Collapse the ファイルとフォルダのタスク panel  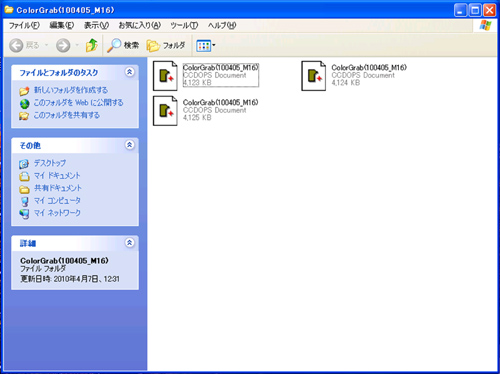pyautogui.click(x=129, y=72)
